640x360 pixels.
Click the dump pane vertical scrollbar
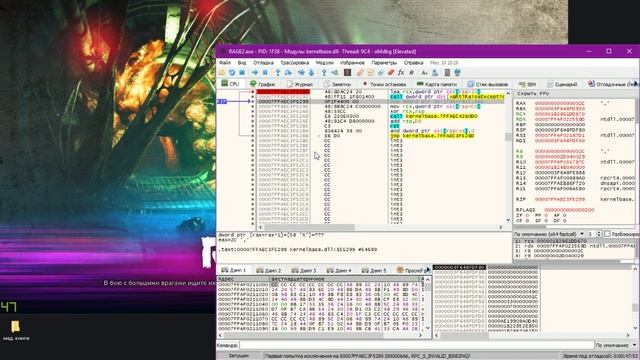[428, 304]
